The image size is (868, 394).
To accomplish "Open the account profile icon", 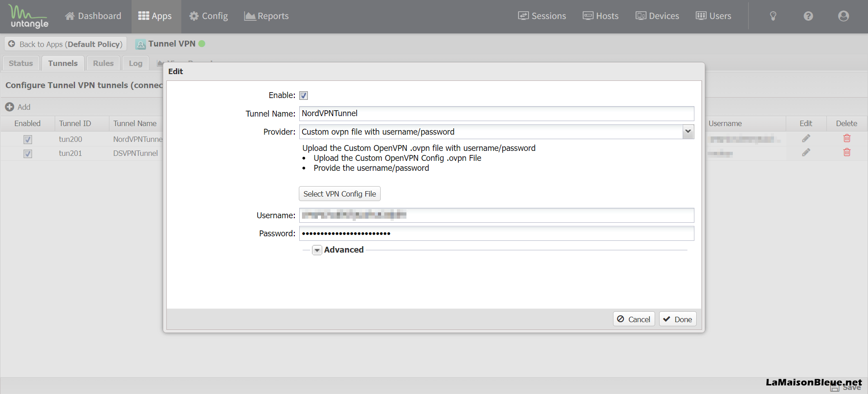I will coord(844,16).
